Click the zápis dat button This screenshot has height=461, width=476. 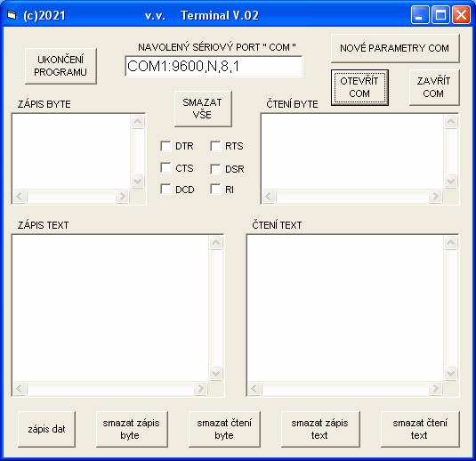point(46,429)
